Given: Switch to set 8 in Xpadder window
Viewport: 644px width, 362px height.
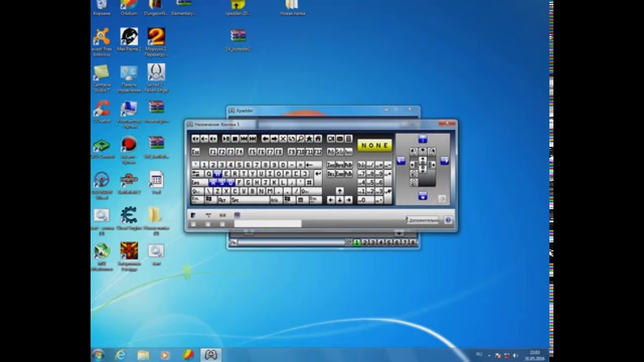Looking at the screenshot, I should pyautogui.click(x=413, y=242).
